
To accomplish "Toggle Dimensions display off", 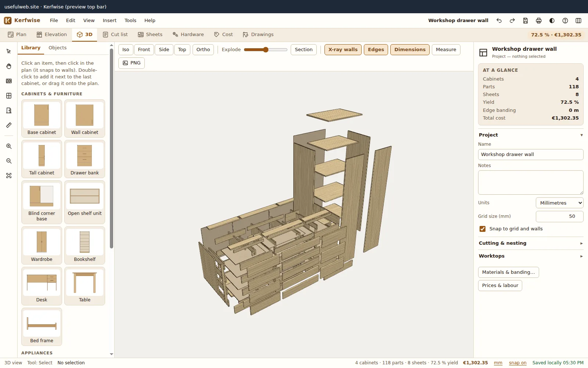I will tap(410, 50).
